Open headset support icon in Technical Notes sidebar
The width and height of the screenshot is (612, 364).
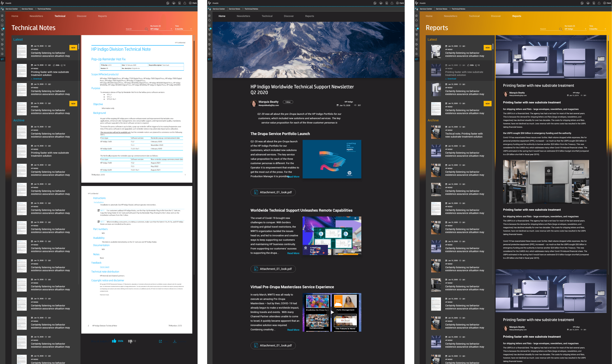pos(2,20)
